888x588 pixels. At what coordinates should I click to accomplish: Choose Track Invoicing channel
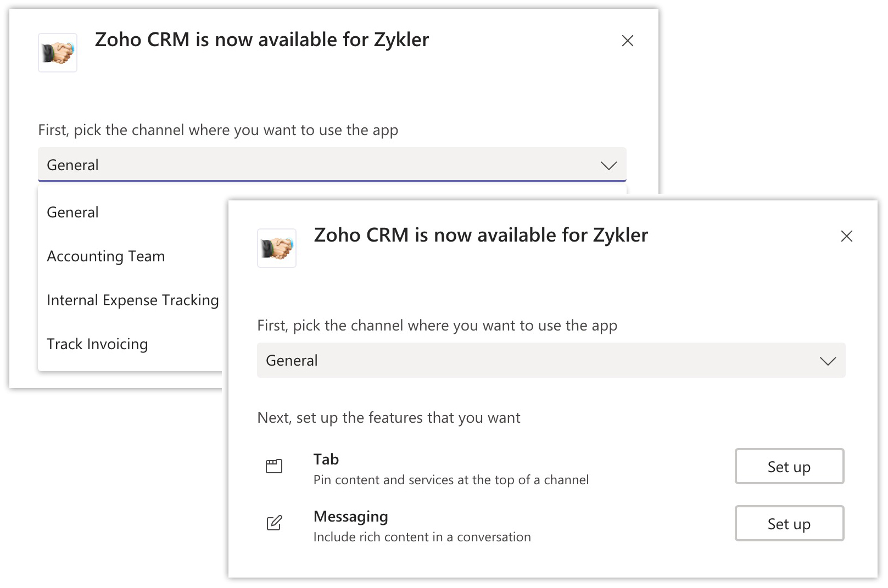pos(98,344)
